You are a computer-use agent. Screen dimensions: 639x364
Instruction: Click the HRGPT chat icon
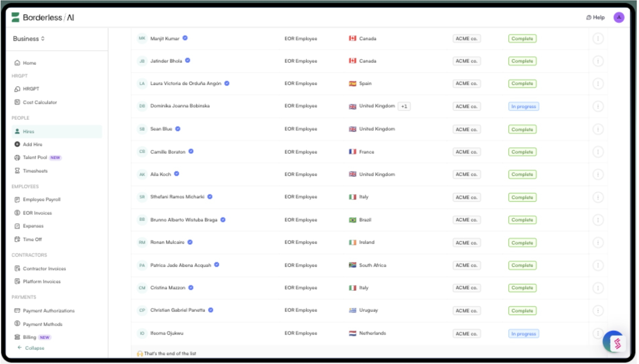coord(17,89)
